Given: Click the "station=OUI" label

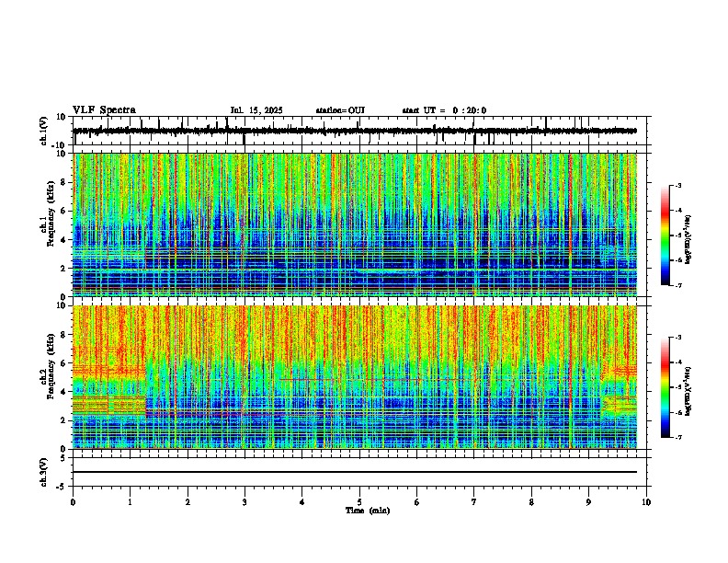Looking at the screenshot, I should (340, 110).
